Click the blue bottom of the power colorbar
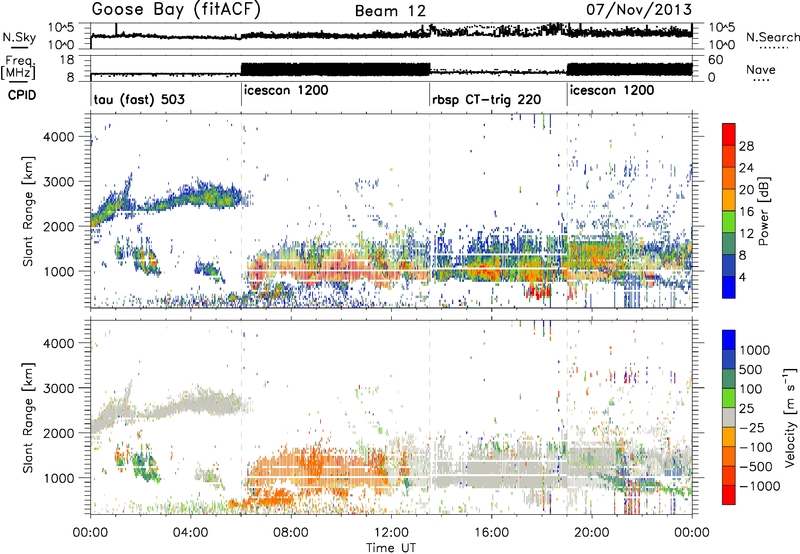 tap(729, 288)
